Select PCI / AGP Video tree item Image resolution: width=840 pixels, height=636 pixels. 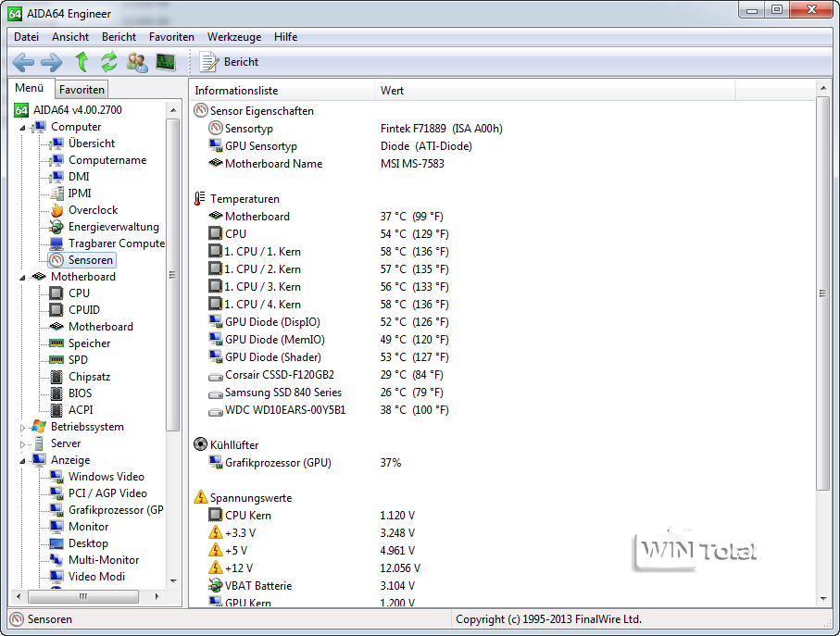point(107,493)
